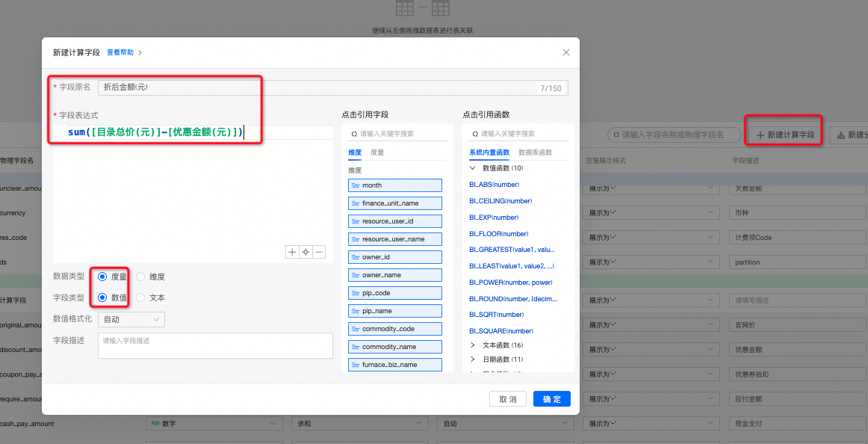Viewport: 868px width, 444px height.
Task: Open the 数值格式化 自动 dropdown
Action: pyautogui.click(x=131, y=319)
